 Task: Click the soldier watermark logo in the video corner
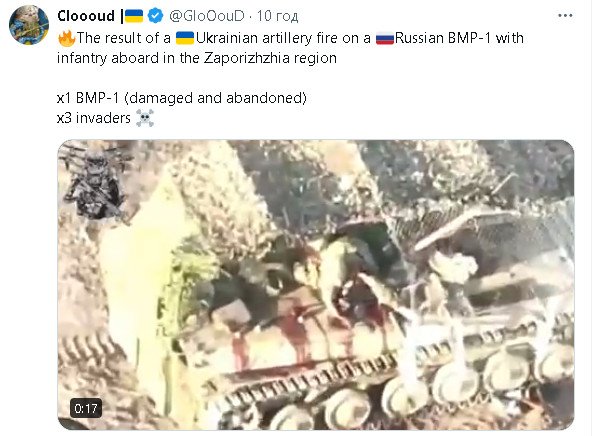click(x=95, y=185)
